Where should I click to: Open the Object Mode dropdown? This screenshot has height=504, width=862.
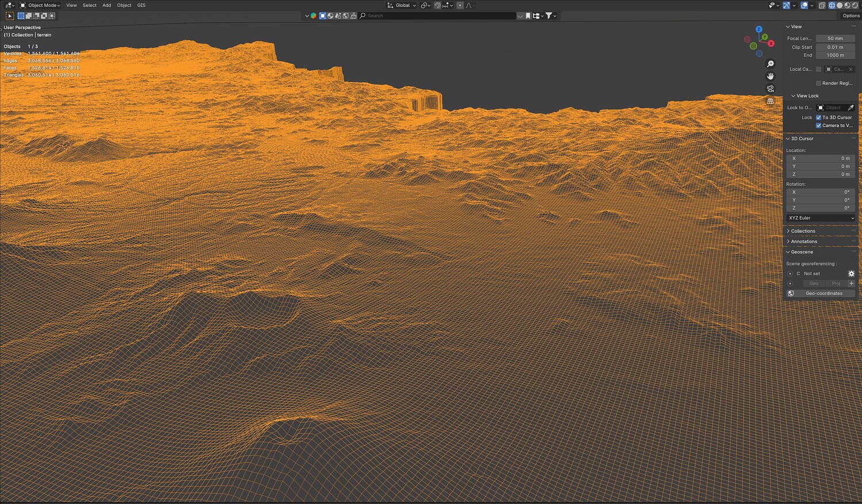(x=40, y=5)
